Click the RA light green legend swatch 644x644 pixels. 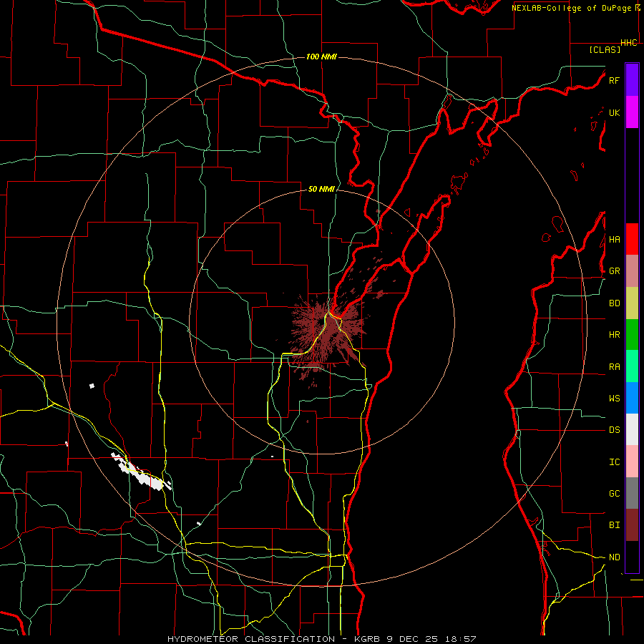632,366
